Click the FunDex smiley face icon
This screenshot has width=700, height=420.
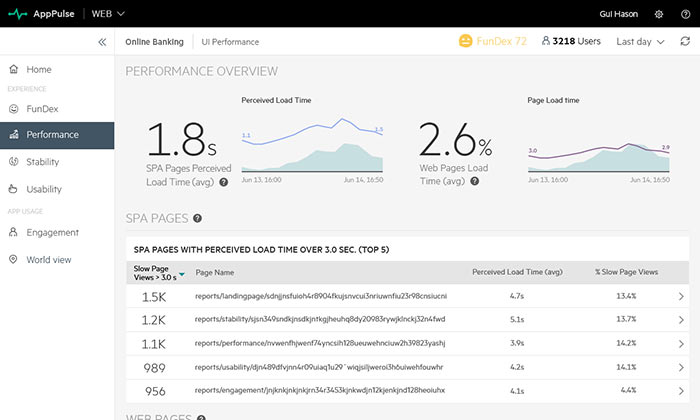pyautogui.click(x=465, y=42)
